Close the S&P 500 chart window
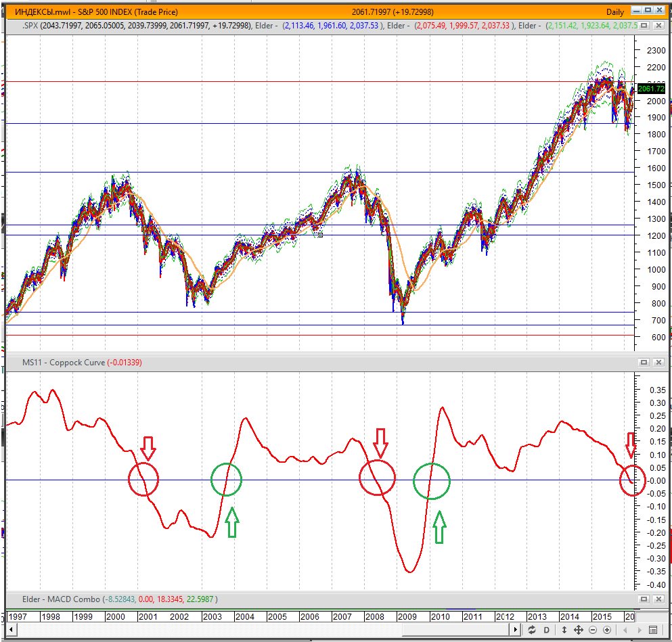672x642 pixels. pos(658,10)
